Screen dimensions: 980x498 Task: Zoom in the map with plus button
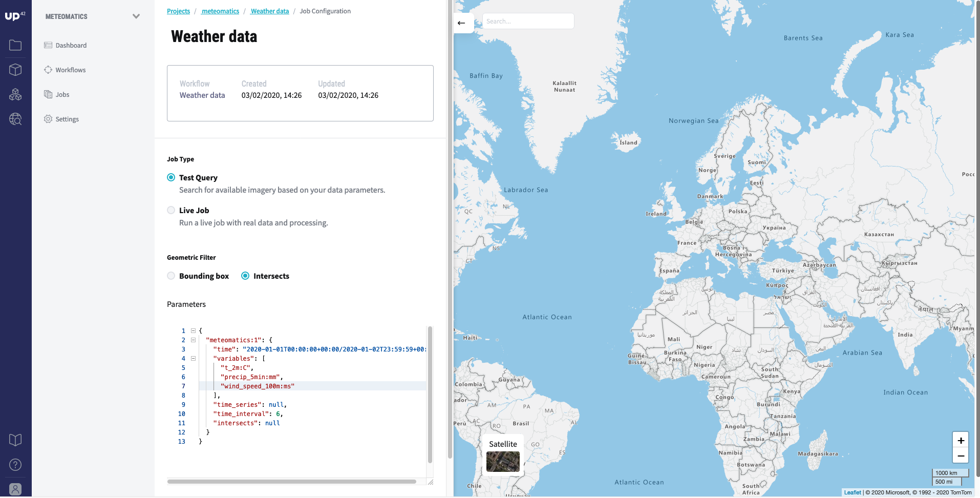click(x=961, y=440)
